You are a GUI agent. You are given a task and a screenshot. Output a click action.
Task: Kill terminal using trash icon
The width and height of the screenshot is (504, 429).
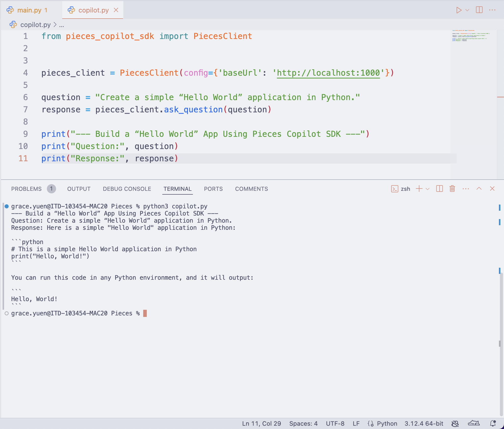coord(452,189)
